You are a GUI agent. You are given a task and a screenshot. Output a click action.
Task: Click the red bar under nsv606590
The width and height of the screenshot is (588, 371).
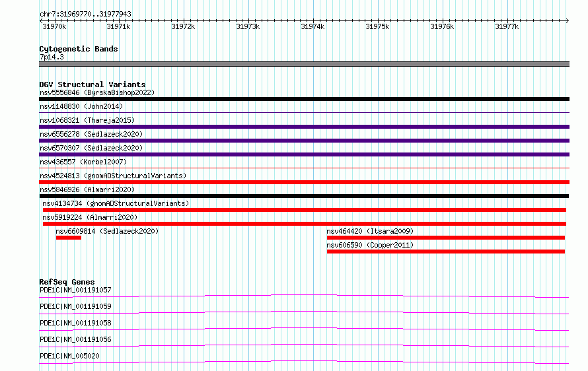pyautogui.click(x=446, y=252)
